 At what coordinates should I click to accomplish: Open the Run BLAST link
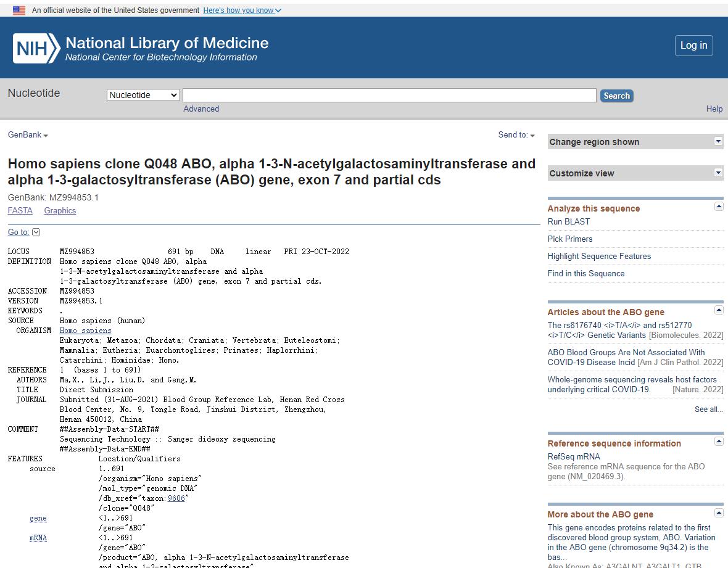click(568, 221)
